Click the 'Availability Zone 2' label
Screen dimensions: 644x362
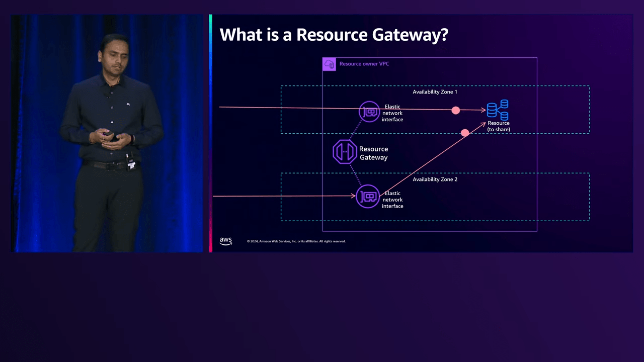click(435, 179)
